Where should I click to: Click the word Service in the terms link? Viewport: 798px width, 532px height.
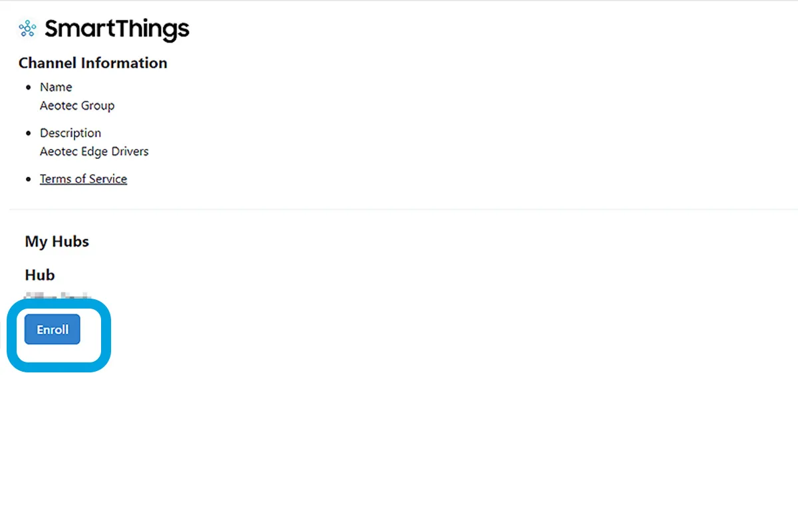point(108,179)
